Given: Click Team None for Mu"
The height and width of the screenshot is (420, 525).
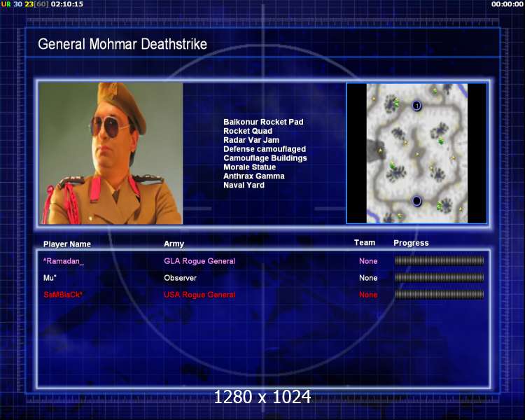Looking at the screenshot, I should 368,278.
